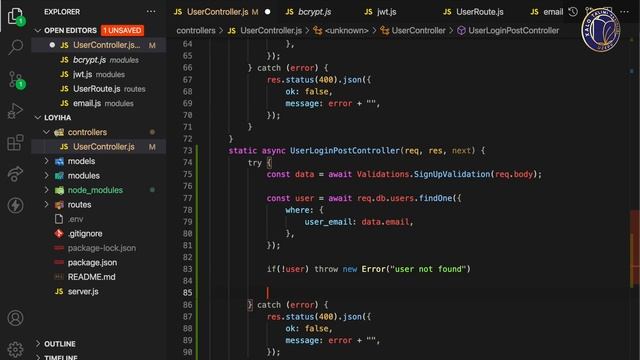Viewport: 640px width, 360px height.
Task: Click <unknown> breadcrumb segment
Action: pyautogui.click(x=341, y=30)
